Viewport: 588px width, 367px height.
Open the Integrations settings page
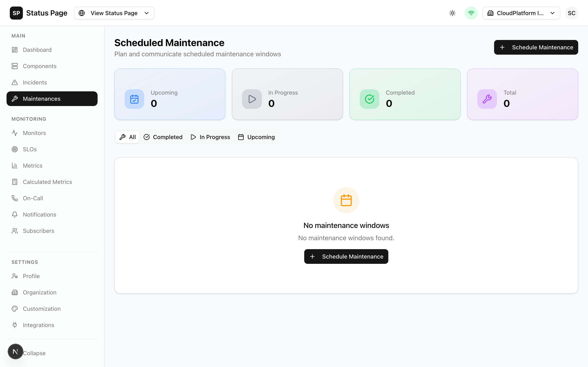point(38,325)
